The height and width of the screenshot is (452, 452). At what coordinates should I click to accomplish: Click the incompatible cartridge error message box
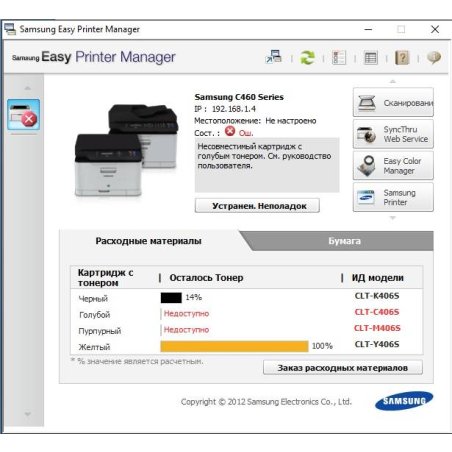pos(267,165)
